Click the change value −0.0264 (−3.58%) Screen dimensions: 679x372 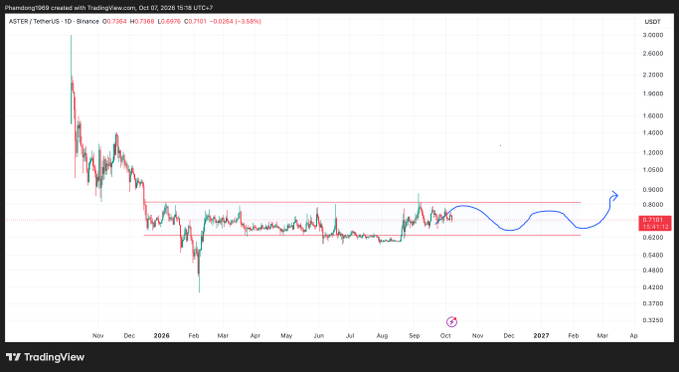236,21
